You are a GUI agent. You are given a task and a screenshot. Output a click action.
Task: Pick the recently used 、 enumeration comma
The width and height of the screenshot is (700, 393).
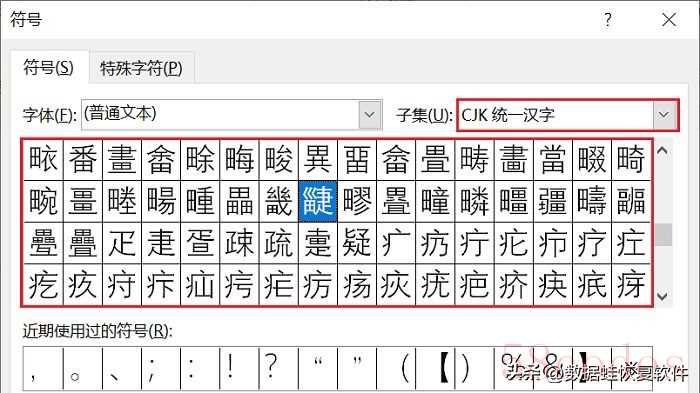pyautogui.click(x=122, y=368)
